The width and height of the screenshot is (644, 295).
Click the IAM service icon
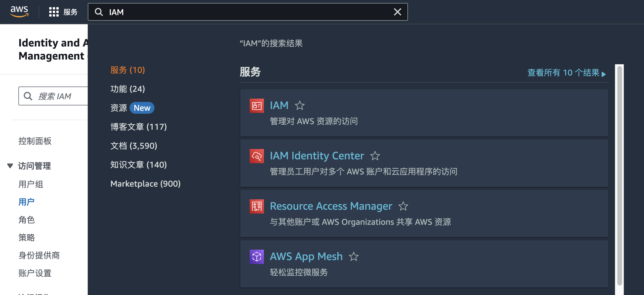(x=256, y=106)
